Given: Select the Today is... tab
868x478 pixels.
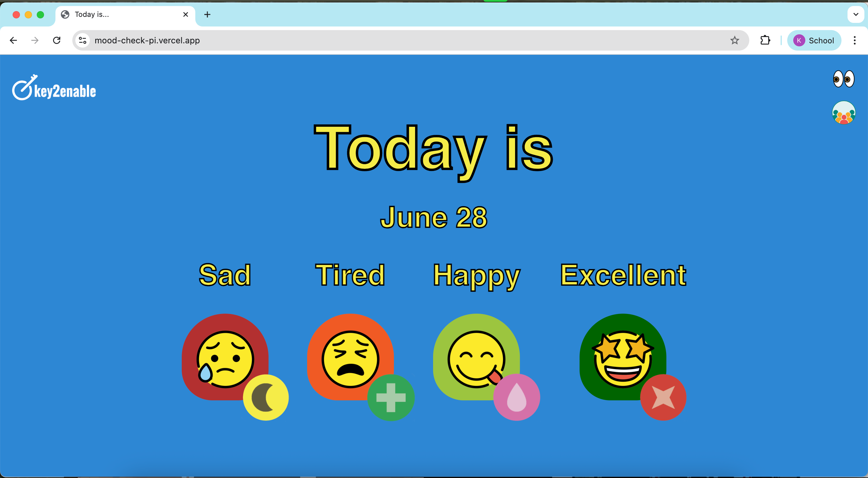Looking at the screenshot, I should point(125,14).
